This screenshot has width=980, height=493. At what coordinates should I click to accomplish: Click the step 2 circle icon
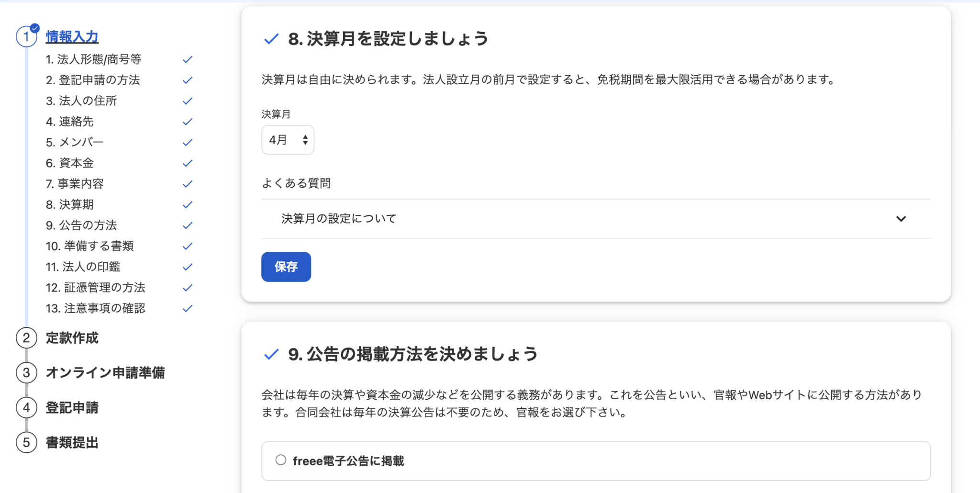click(26, 338)
